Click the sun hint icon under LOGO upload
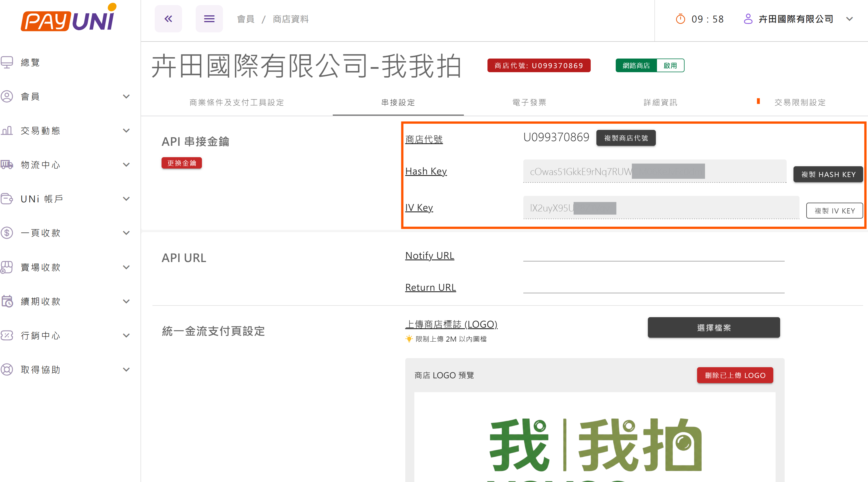 point(409,339)
